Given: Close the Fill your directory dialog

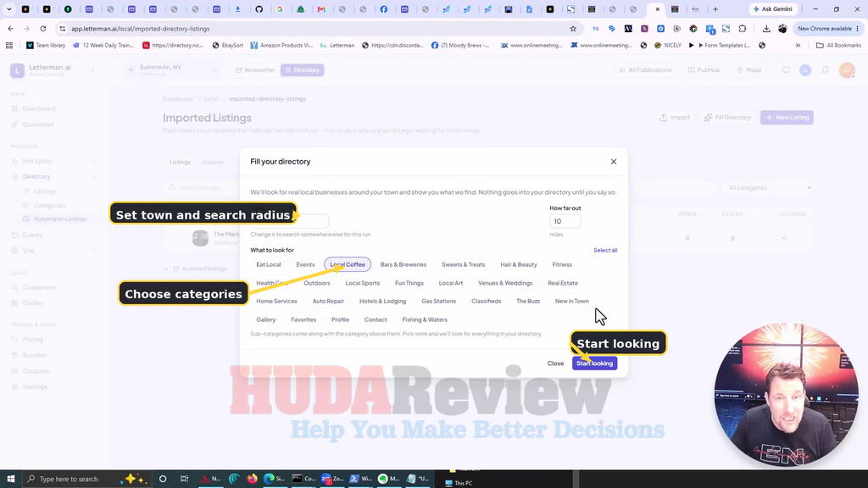Looking at the screenshot, I should (614, 162).
